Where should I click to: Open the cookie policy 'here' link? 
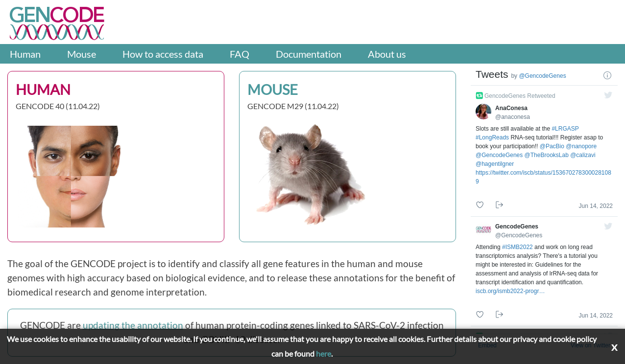click(x=324, y=354)
